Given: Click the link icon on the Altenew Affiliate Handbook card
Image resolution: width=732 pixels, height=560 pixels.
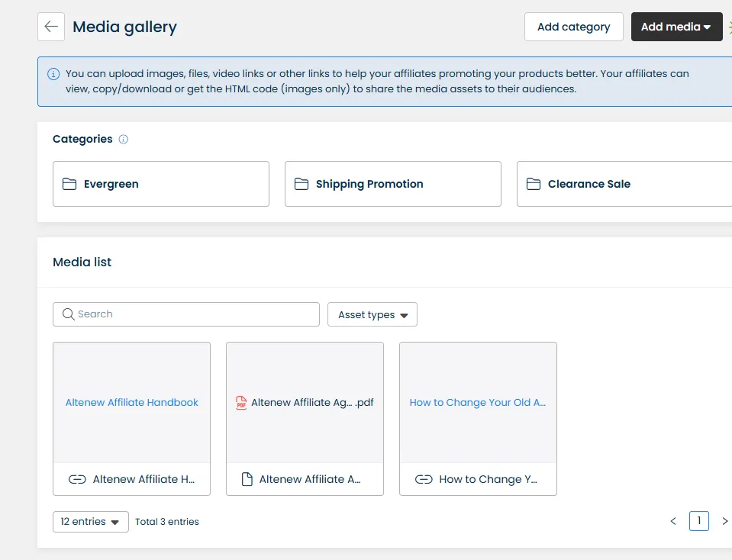Looking at the screenshot, I should [x=77, y=479].
